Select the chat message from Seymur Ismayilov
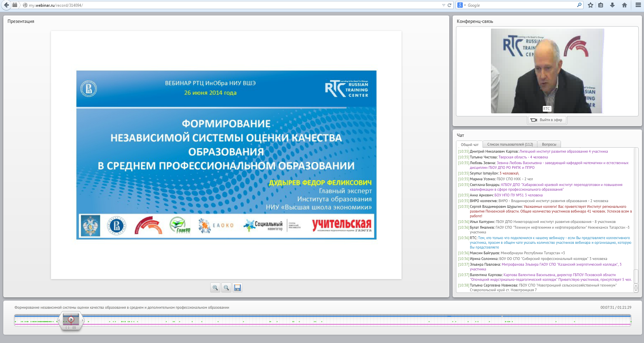 coord(489,174)
